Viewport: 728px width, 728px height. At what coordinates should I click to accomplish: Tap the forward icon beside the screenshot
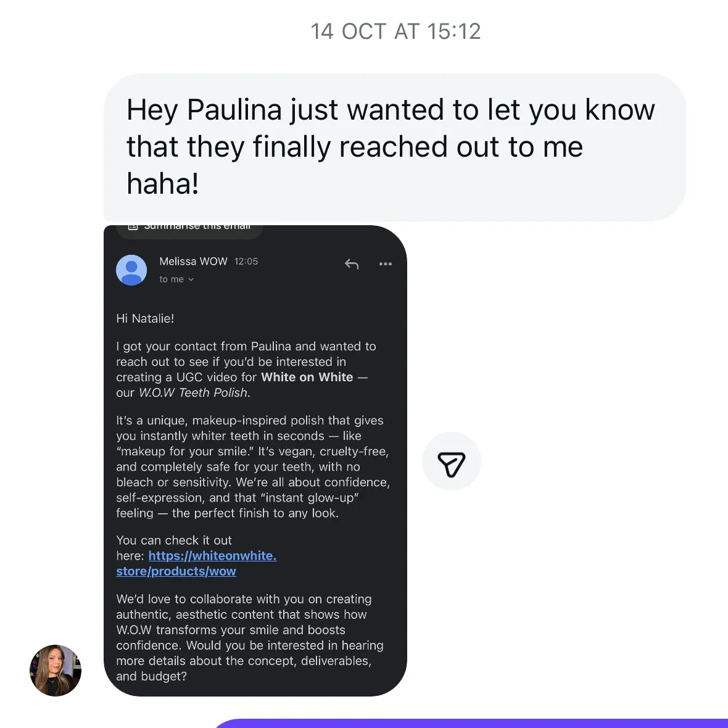click(451, 462)
